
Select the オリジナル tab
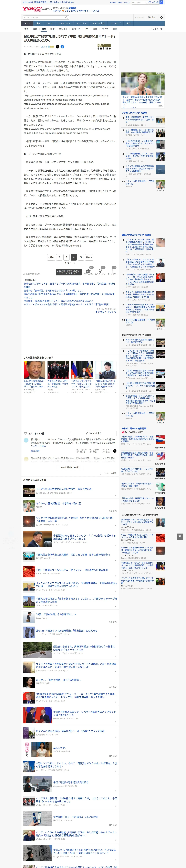(x=81, y=24)
